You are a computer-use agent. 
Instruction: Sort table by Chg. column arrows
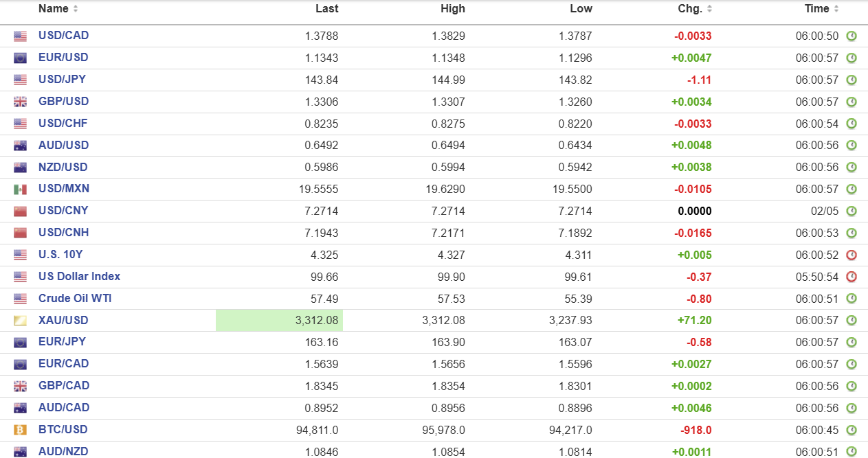[x=710, y=9]
